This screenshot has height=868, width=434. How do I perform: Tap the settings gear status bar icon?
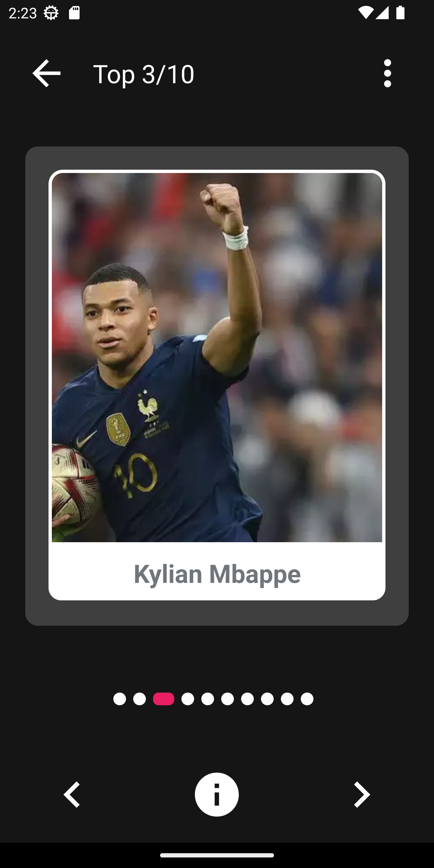click(x=51, y=13)
